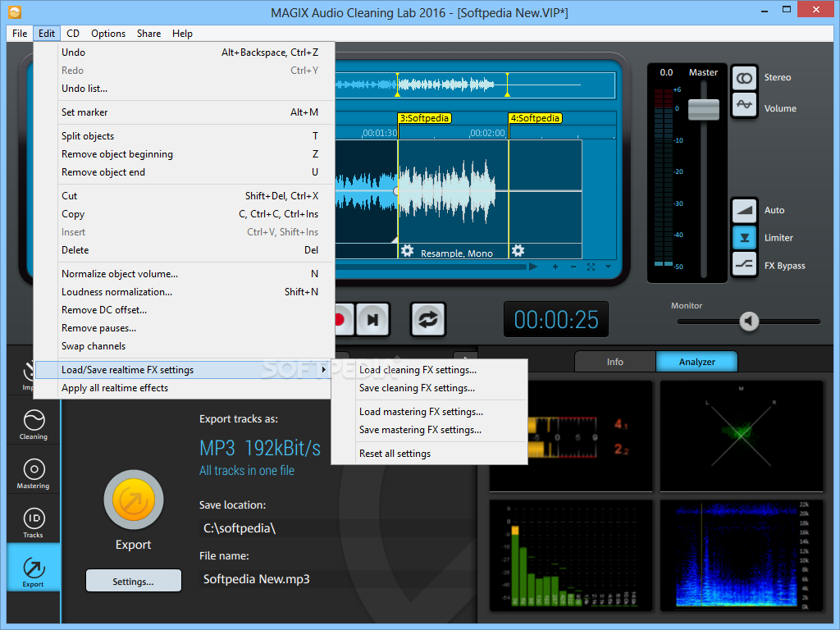Click the red record button

coord(344,320)
